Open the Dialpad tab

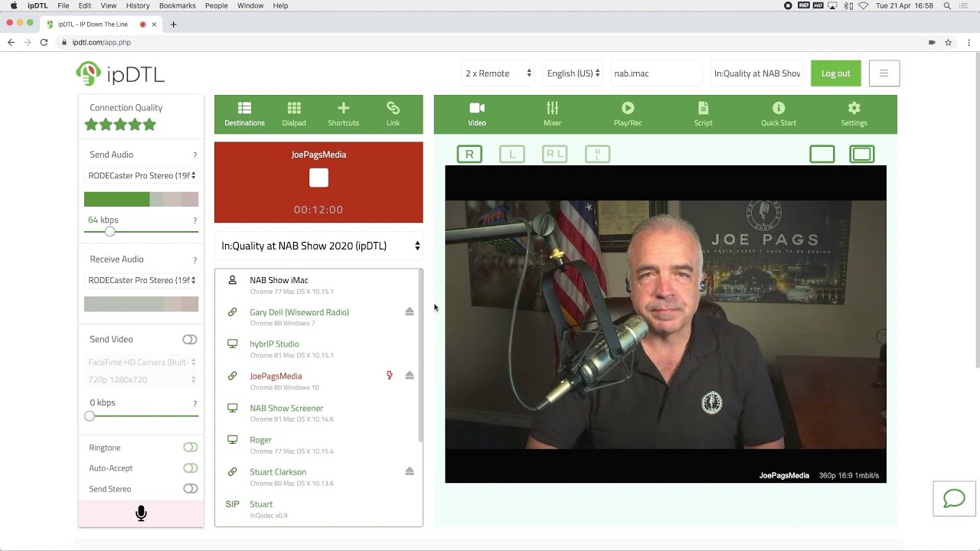tap(294, 114)
